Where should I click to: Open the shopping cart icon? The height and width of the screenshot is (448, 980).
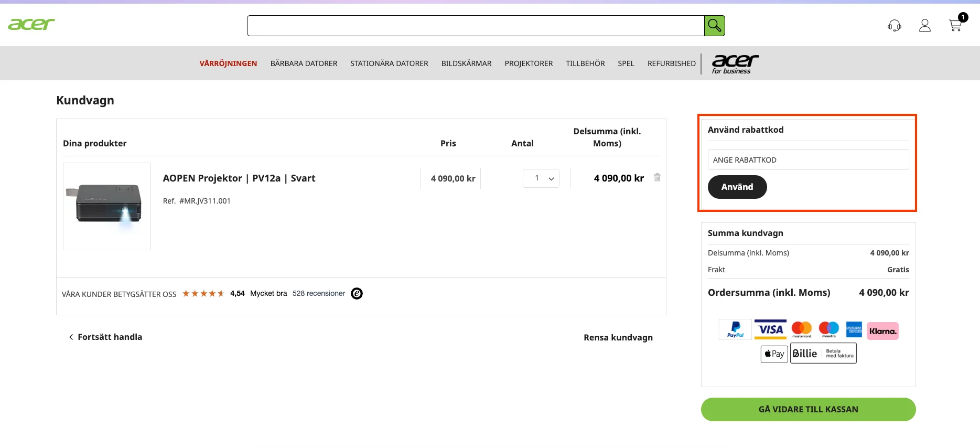tap(956, 25)
